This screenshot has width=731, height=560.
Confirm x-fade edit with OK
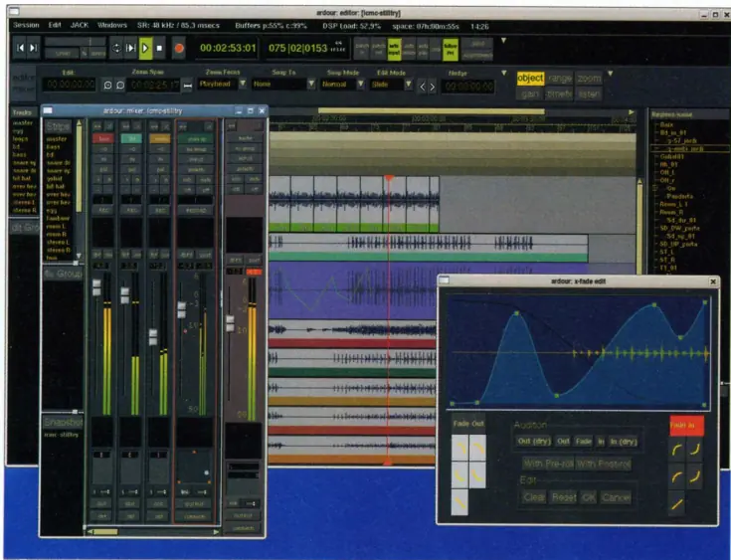click(589, 497)
